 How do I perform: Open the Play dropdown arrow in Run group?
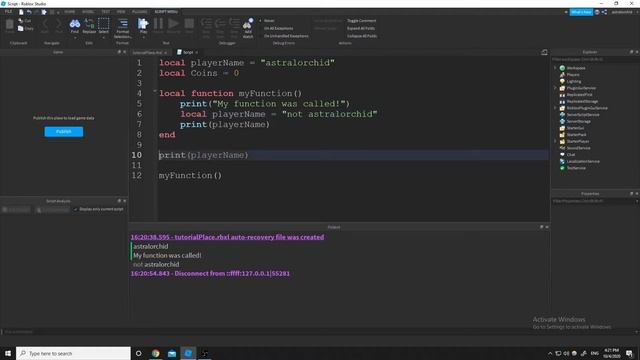(143, 38)
